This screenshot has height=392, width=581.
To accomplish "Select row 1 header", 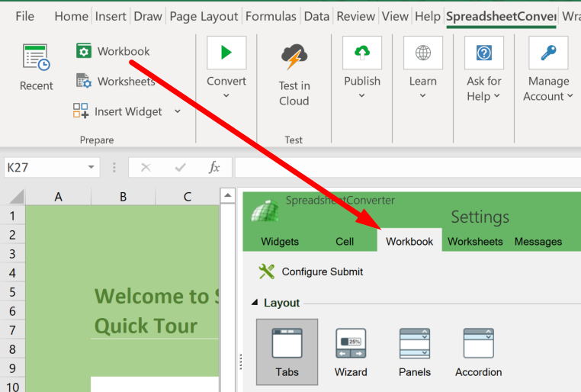I will pyautogui.click(x=12, y=216).
